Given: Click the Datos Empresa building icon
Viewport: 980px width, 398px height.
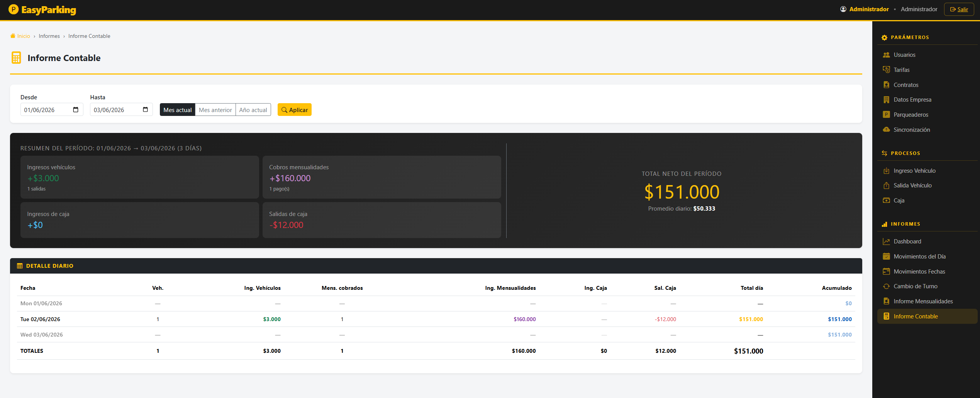Looking at the screenshot, I should point(887,100).
